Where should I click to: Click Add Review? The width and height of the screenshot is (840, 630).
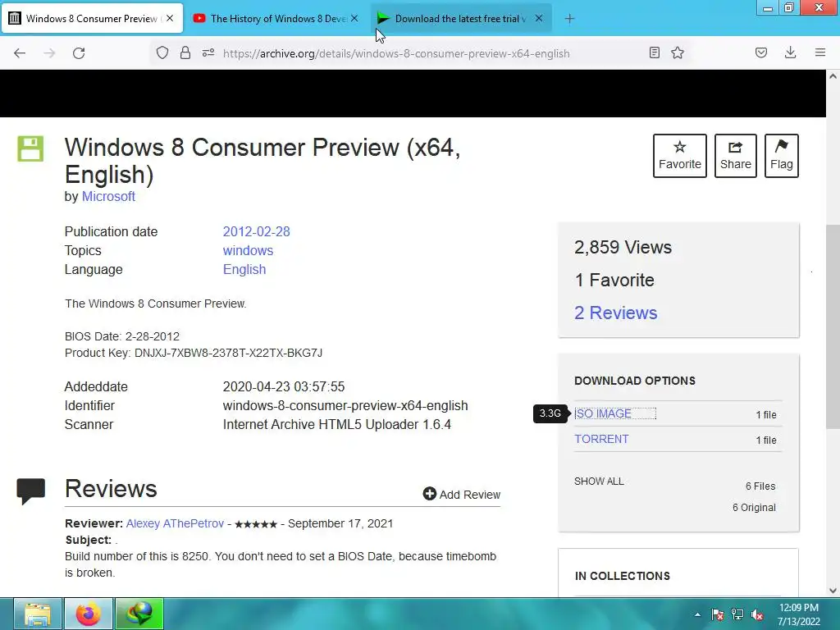click(461, 494)
